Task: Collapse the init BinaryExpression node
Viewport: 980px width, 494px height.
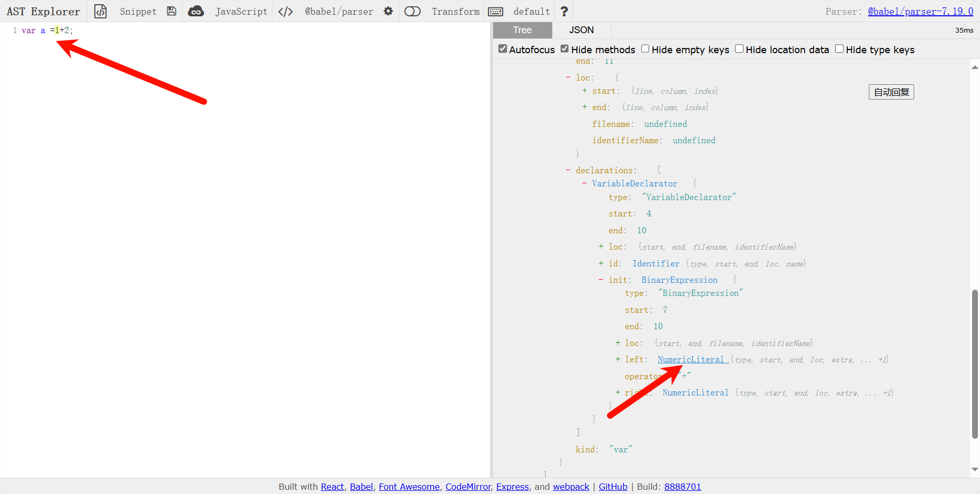Action: (601, 280)
